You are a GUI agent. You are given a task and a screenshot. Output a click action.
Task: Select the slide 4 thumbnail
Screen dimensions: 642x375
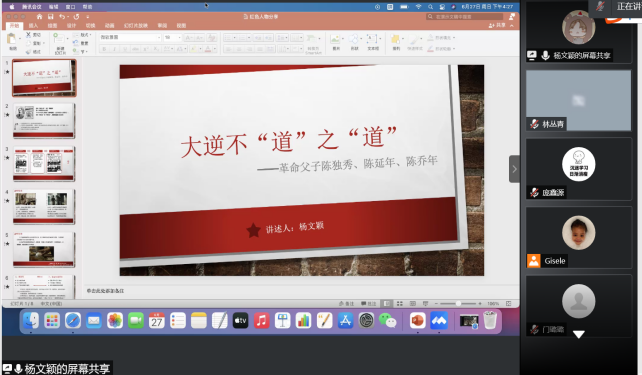(x=44, y=206)
